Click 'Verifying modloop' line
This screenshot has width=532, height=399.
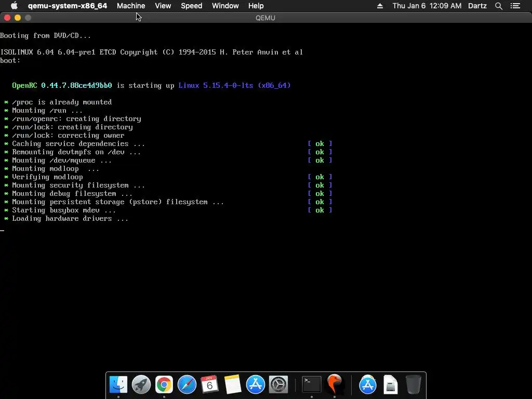[47, 177]
